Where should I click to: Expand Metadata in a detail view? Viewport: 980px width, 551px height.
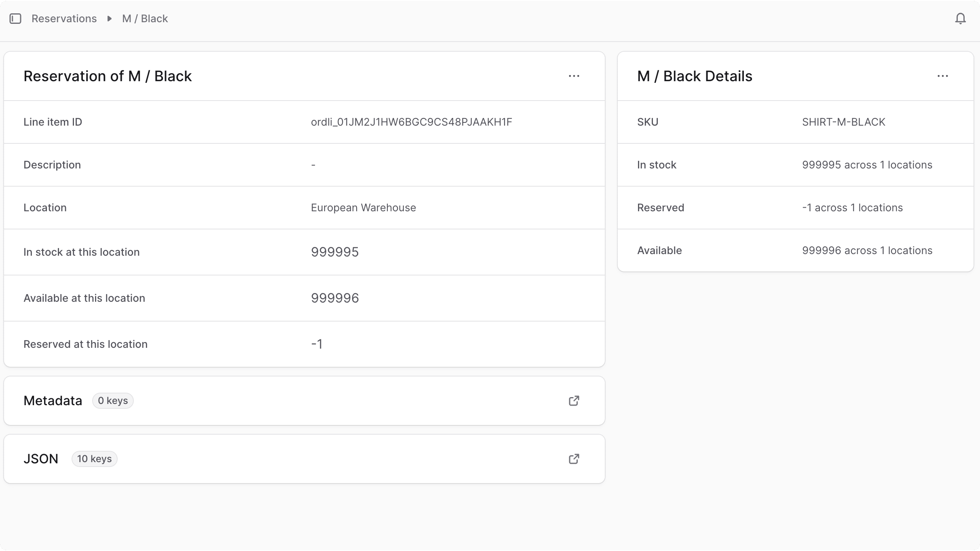point(574,400)
